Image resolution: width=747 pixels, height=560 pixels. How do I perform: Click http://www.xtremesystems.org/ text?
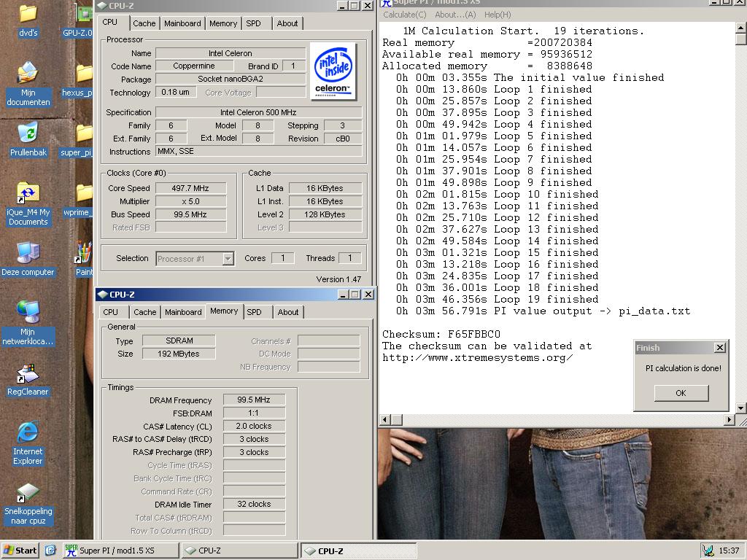pos(477,357)
